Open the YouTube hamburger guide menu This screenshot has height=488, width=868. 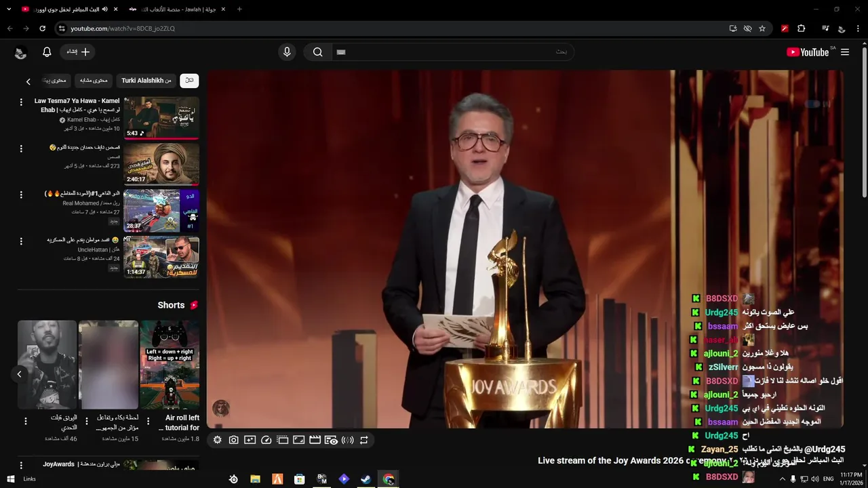click(845, 52)
